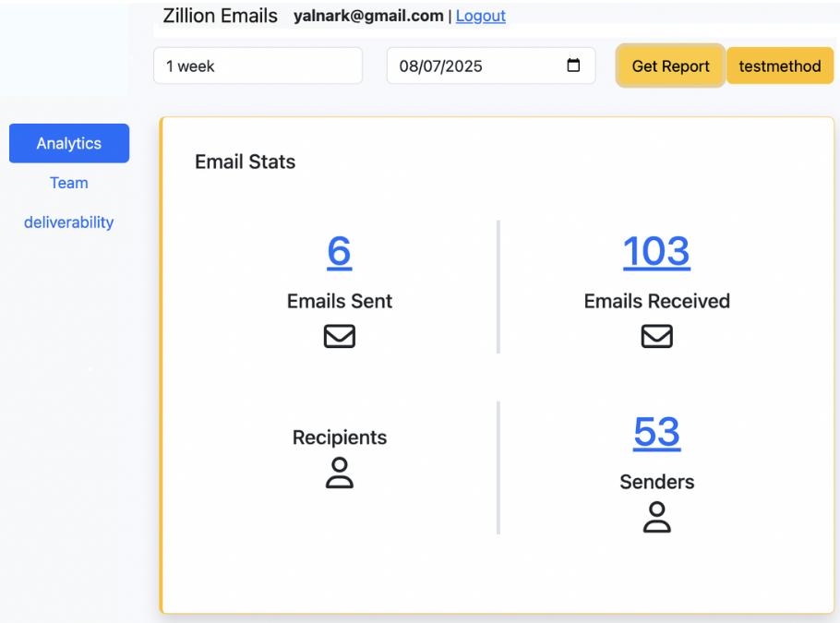The width and height of the screenshot is (840, 623).
Task: Log out via the Logout link
Action: coord(480,16)
